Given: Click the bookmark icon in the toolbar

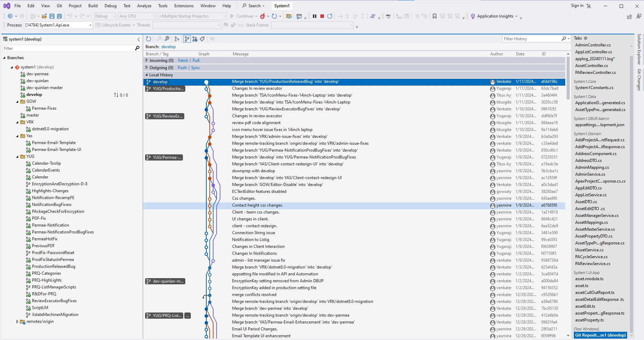Looking at the screenshot, I should (435, 16).
